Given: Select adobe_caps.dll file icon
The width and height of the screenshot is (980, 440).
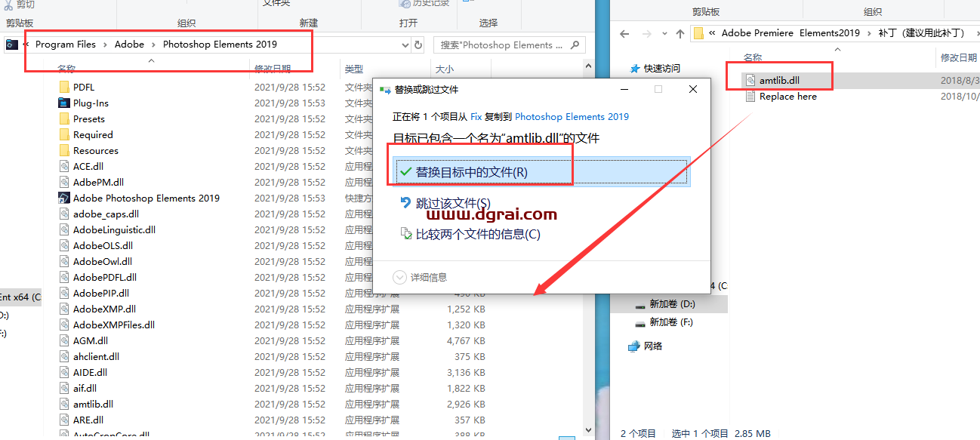Looking at the screenshot, I should coord(64,214).
